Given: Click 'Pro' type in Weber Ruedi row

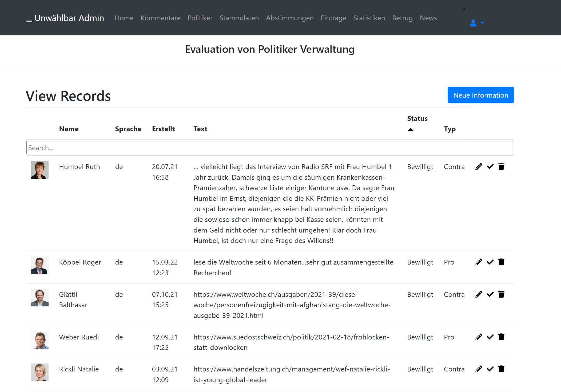Looking at the screenshot, I should 449,337.
